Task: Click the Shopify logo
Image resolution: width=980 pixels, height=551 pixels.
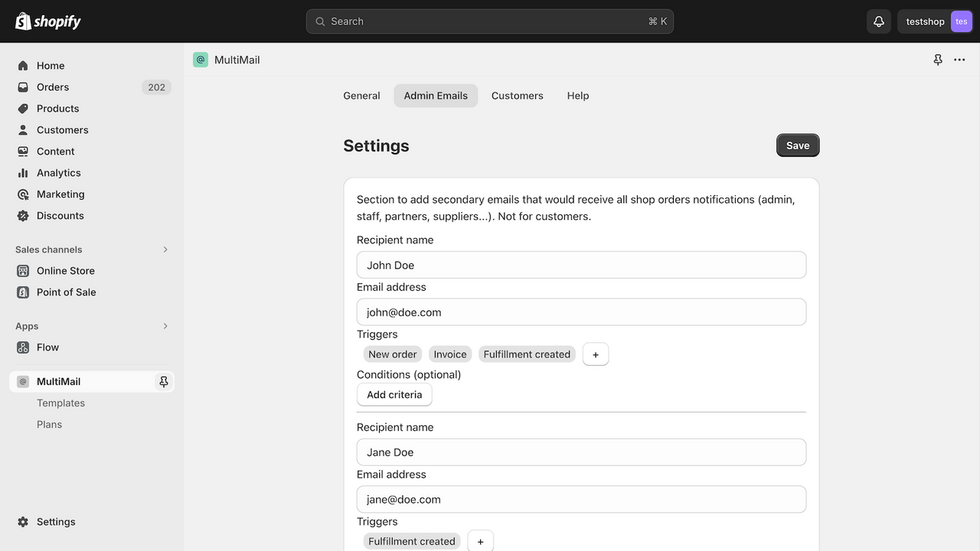Action: (48, 21)
